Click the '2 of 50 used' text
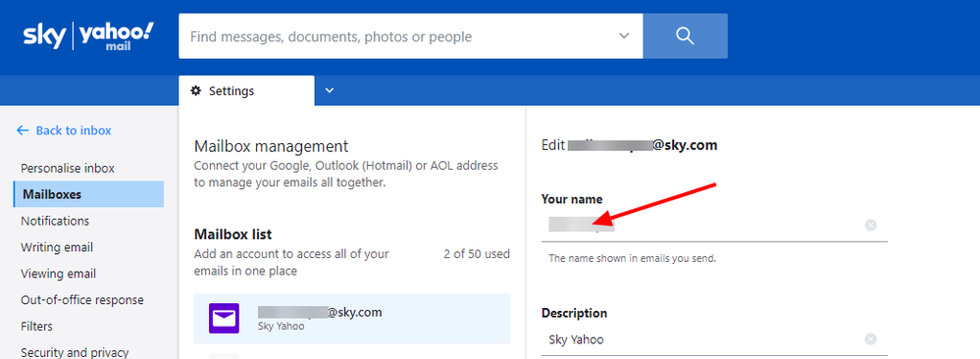980x359 pixels. click(477, 254)
